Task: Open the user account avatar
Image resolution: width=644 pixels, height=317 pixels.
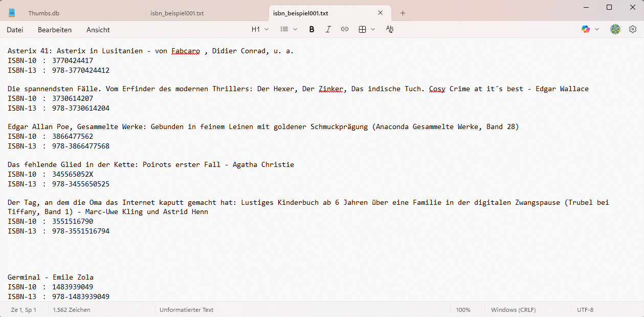Action: (x=615, y=30)
